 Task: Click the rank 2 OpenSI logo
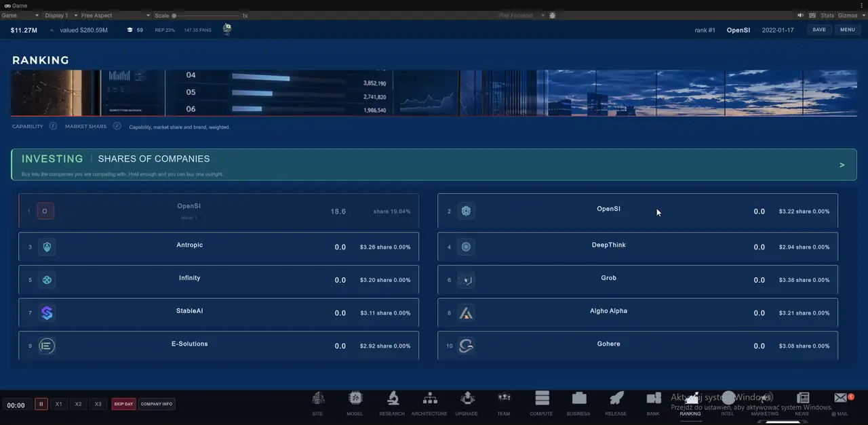click(466, 211)
